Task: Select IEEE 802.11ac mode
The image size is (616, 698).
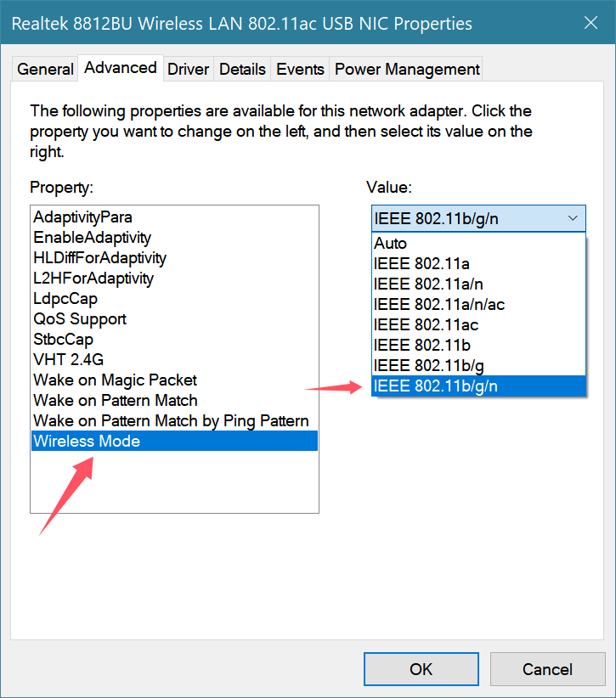Action: click(478, 325)
